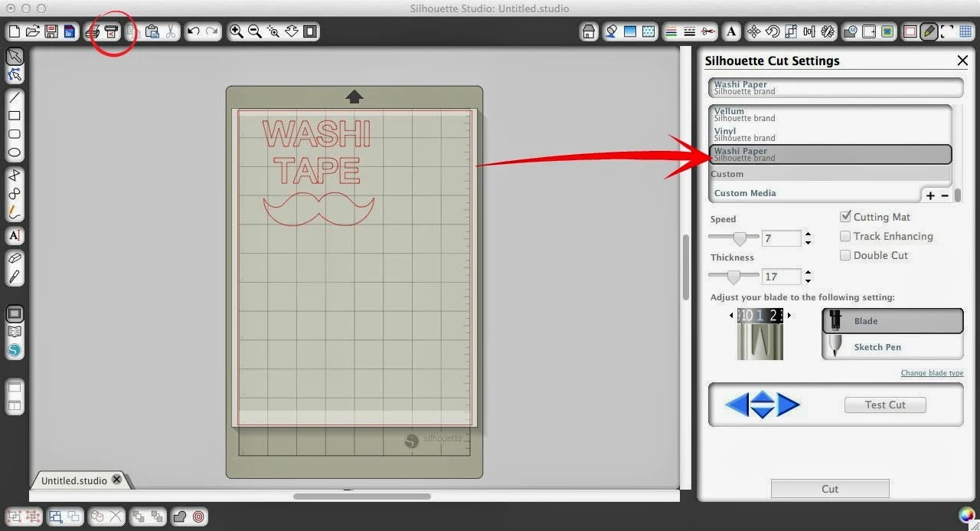Redo the last action
The image size is (980, 531).
pyautogui.click(x=211, y=31)
